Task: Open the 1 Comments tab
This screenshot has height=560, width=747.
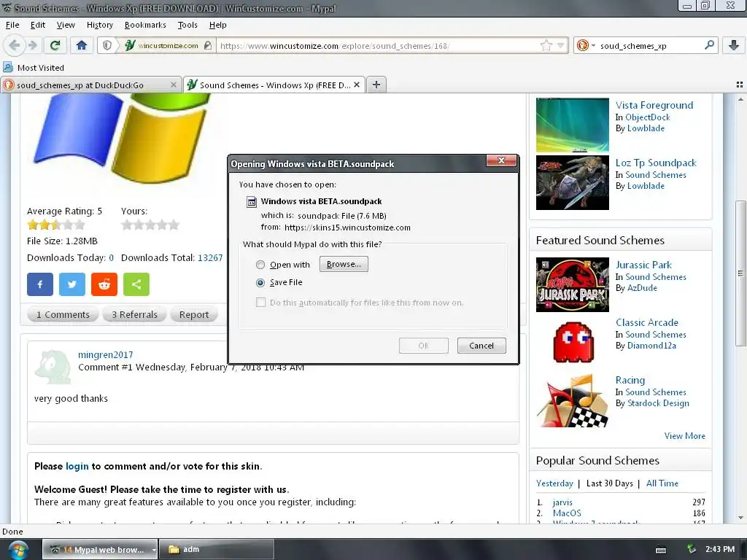Action: click(x=63, y=314)
